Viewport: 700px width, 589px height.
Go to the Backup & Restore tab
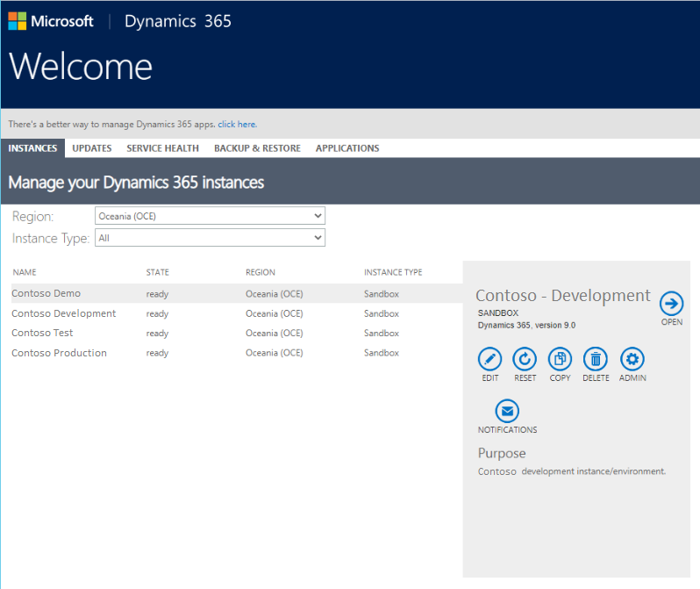[257, 148]
